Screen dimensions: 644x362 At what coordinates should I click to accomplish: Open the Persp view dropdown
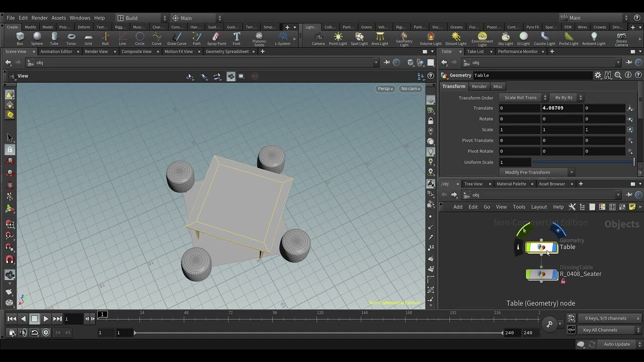[385, 88]
